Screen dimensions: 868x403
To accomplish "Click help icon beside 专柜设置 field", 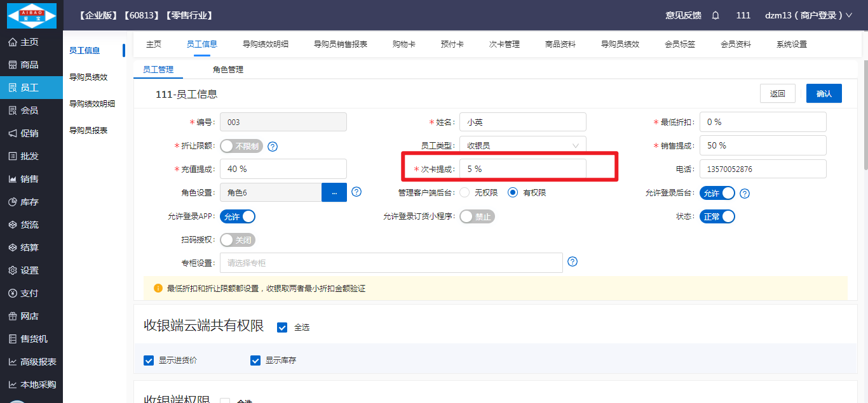I will click(572, 261).
